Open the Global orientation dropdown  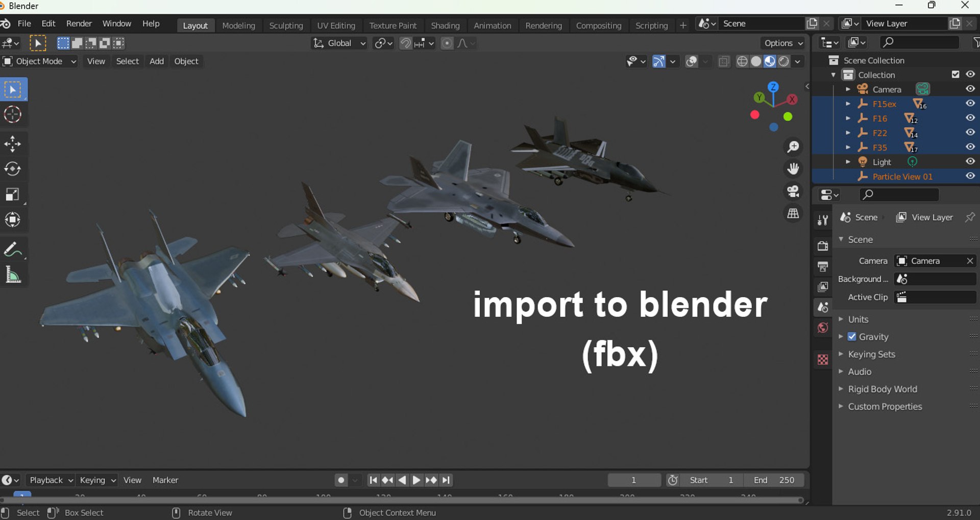[x=339, y=43]
